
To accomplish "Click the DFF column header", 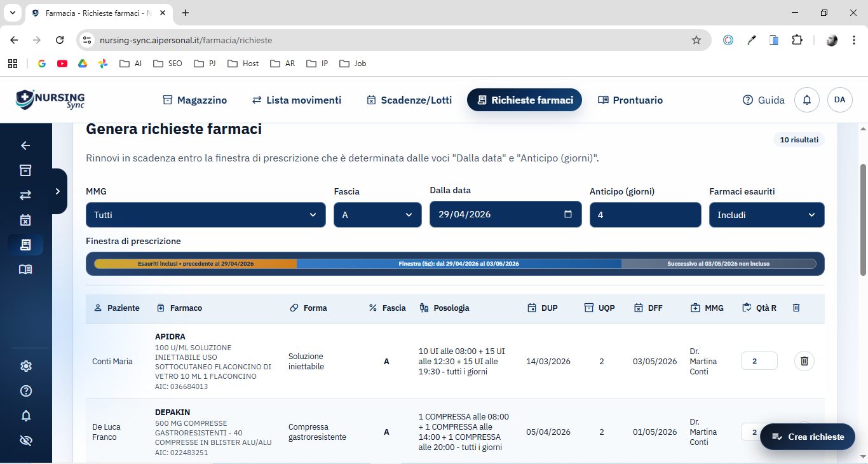I will [x=648, y=308].
